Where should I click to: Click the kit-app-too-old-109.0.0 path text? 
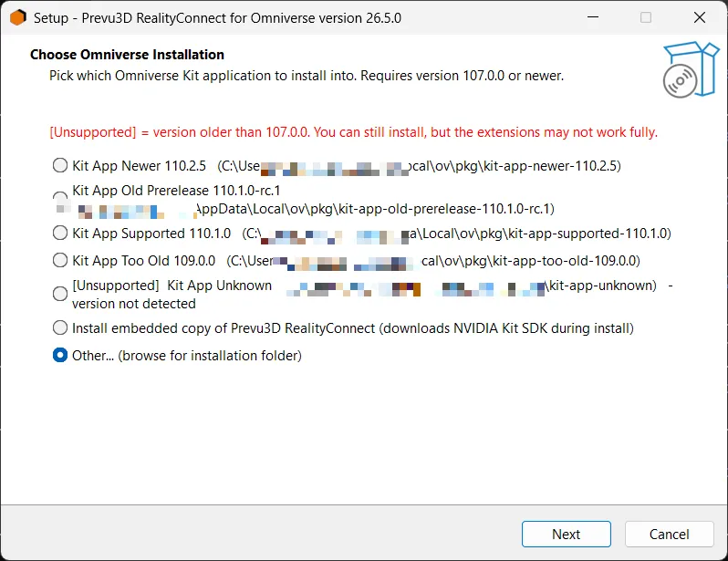click(433, 261)
